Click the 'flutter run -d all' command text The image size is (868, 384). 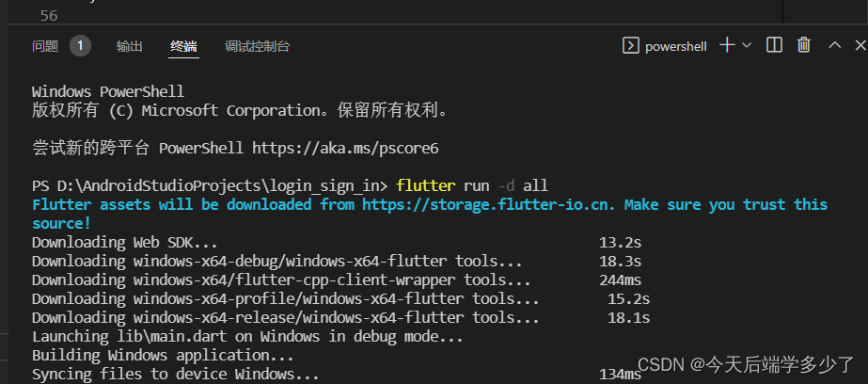[472, 185]
